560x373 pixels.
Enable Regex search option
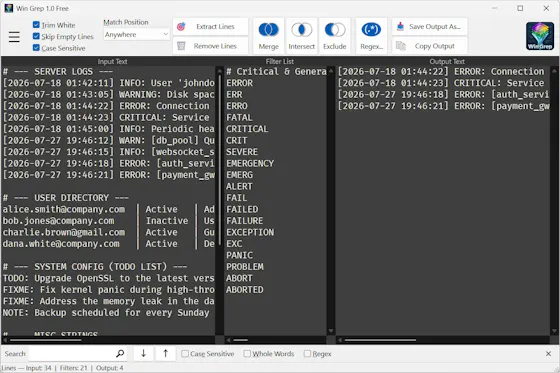[307, 354]
